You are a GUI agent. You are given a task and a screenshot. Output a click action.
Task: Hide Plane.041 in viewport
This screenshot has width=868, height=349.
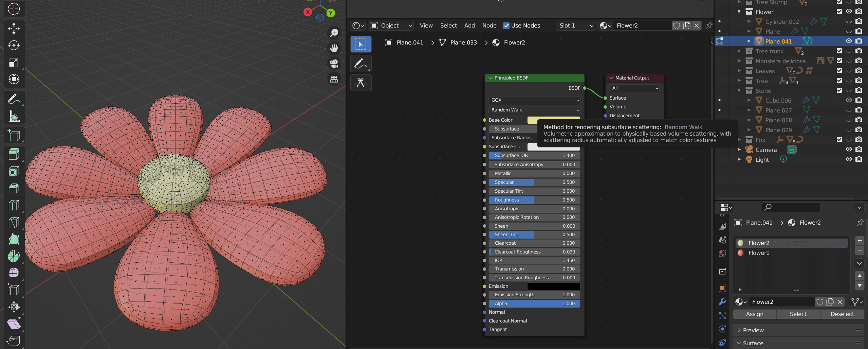849,41
